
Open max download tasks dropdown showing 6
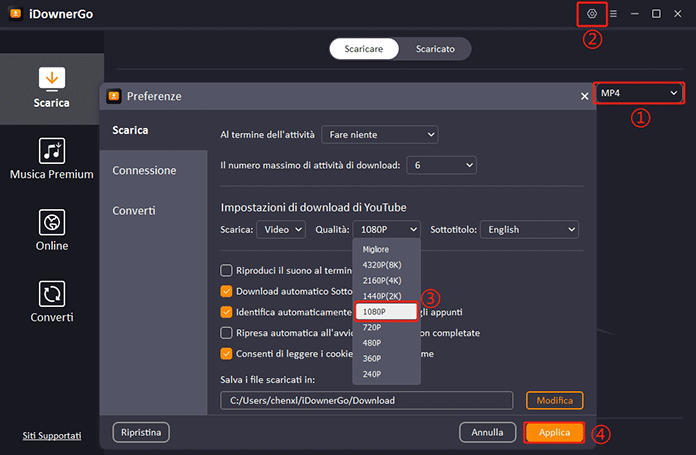pyautogui.click(x=441, y=165)
